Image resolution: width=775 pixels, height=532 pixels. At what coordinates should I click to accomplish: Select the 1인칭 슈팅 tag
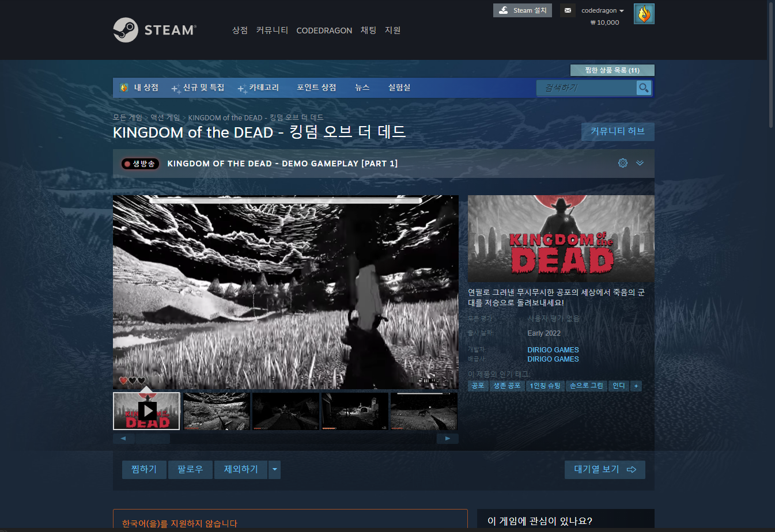pos(545,386)
